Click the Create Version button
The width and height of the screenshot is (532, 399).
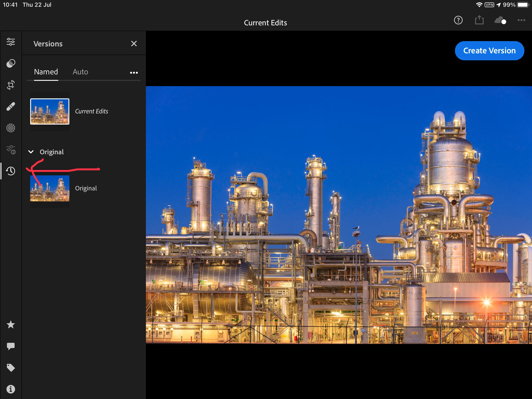point(489,51)
